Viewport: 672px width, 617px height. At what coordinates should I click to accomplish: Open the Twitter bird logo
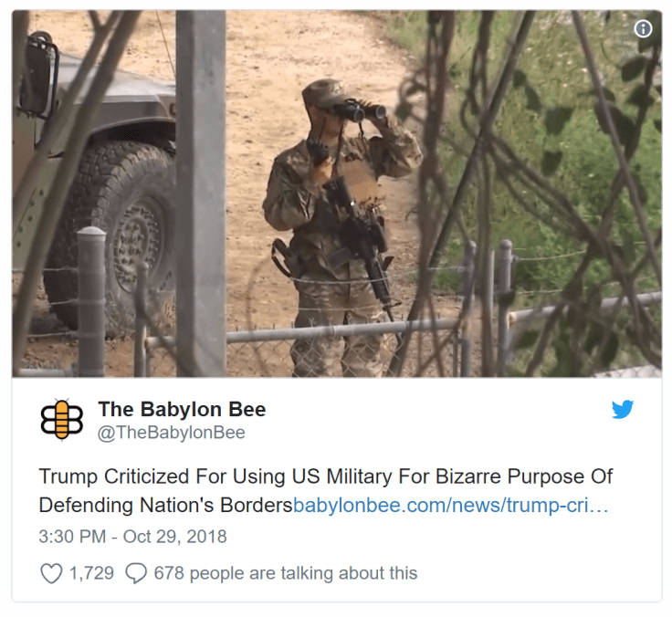(623, 409)
